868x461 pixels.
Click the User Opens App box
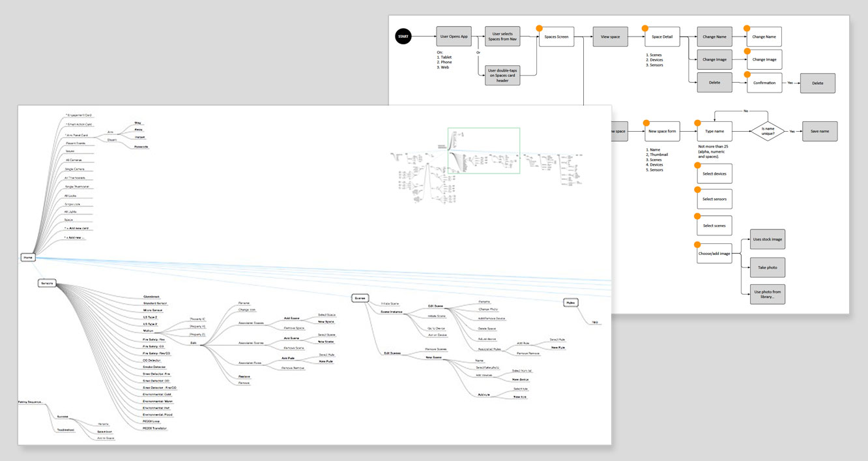(454, 37)
